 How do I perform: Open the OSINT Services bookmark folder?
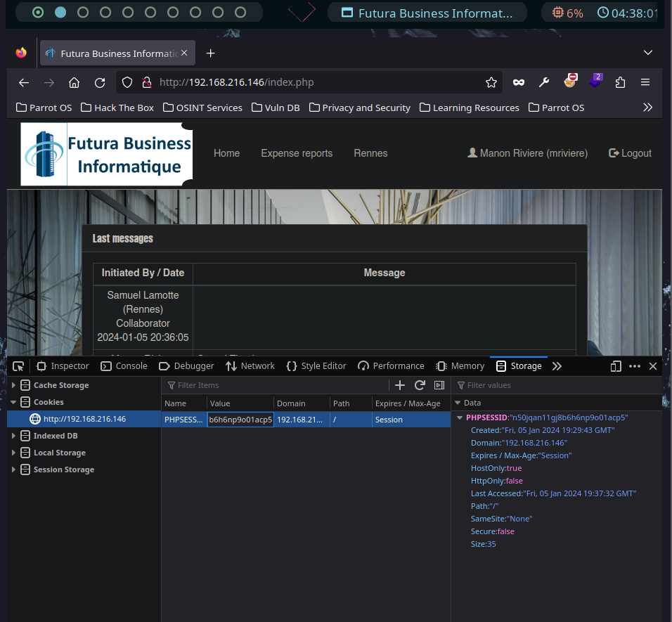[x=202, y=108]
